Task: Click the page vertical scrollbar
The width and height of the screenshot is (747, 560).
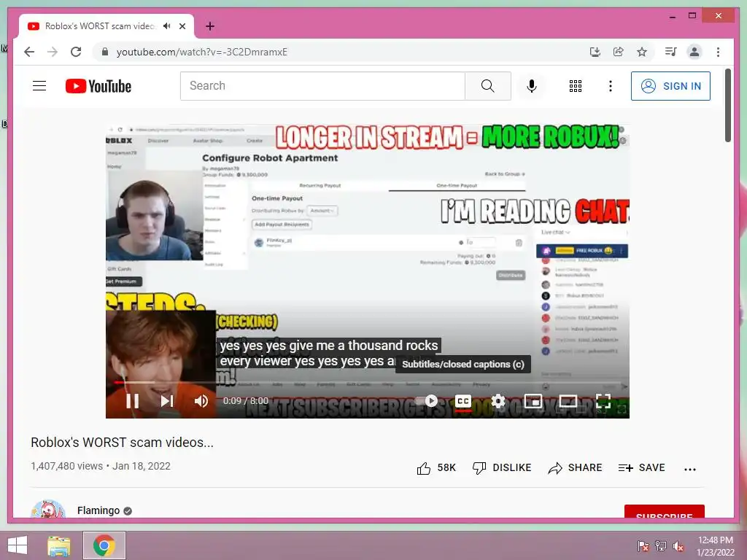Action: [x=728, y=106]
